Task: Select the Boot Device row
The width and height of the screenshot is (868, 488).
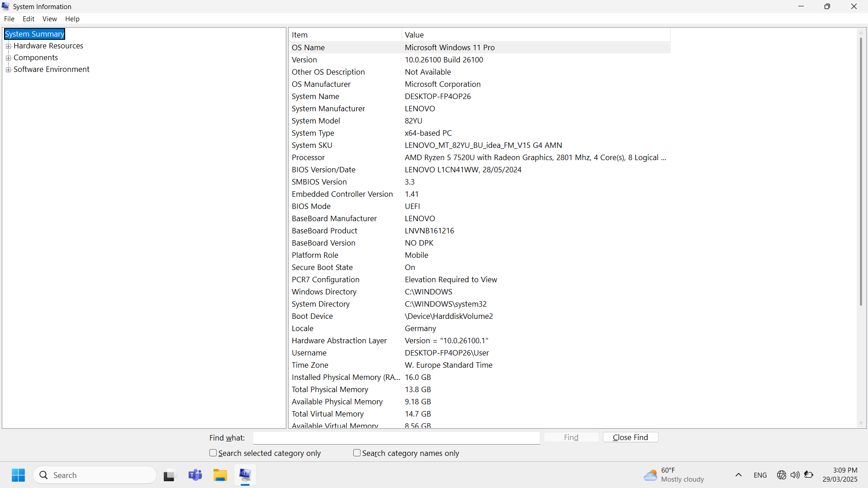Action: tap(480, 316)
